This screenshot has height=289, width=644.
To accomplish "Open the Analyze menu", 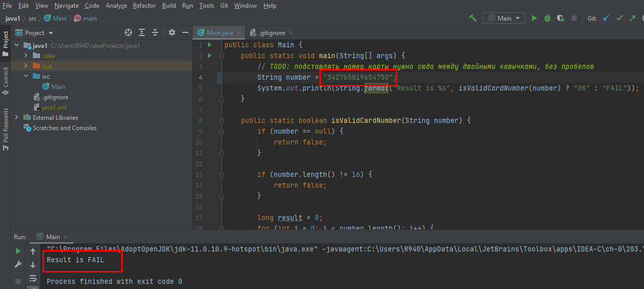I will 116,6.
